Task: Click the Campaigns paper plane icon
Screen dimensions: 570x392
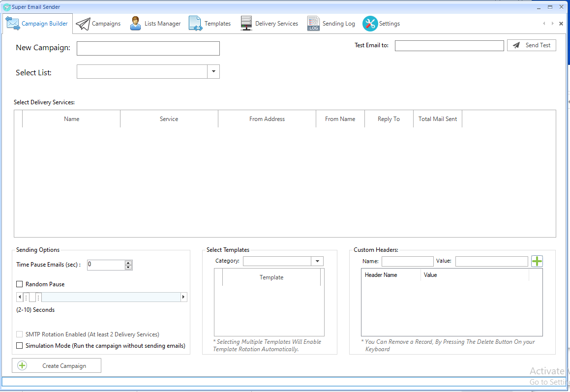Action: 83,24
